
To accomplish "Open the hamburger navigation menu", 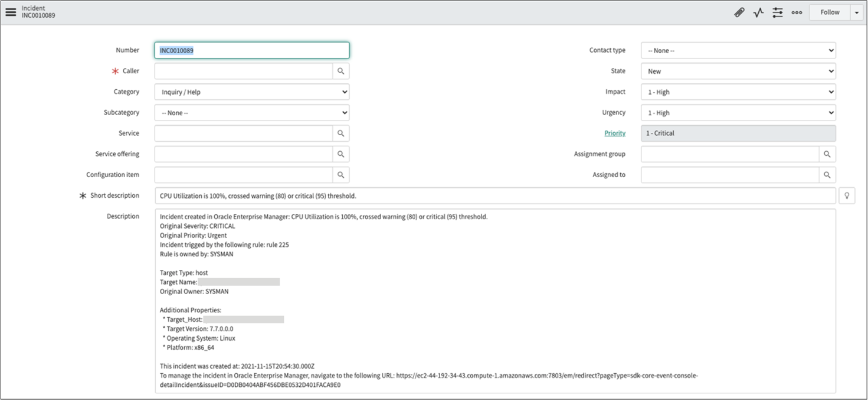I will [x=11, y=12].
